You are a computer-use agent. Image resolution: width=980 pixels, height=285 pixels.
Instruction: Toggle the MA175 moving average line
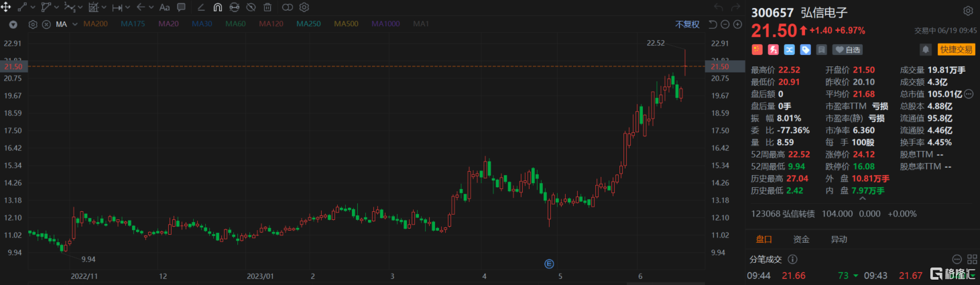tap(133, 24)
